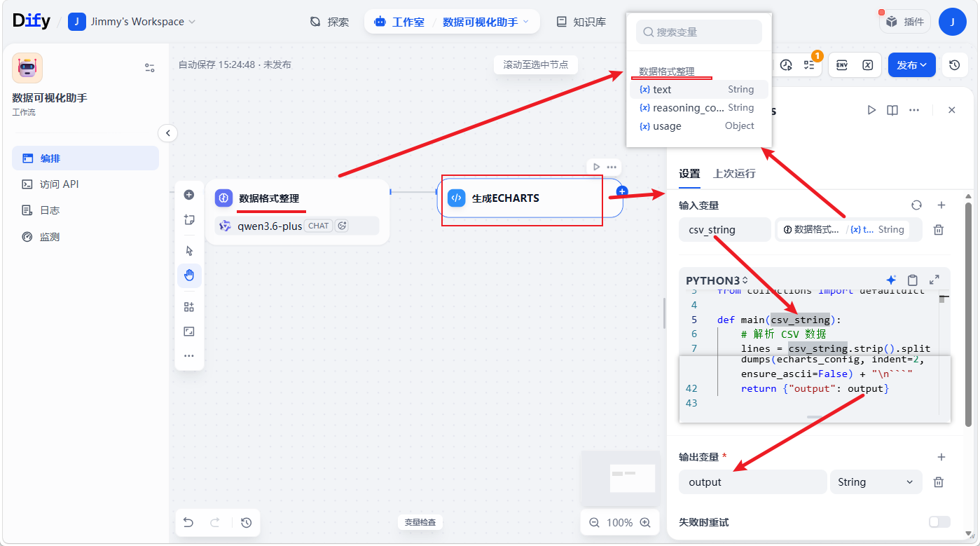The width and height of the screenshot is (980, 546).
Task: Select 编排 in the sidebar
Action: [85, 158]
